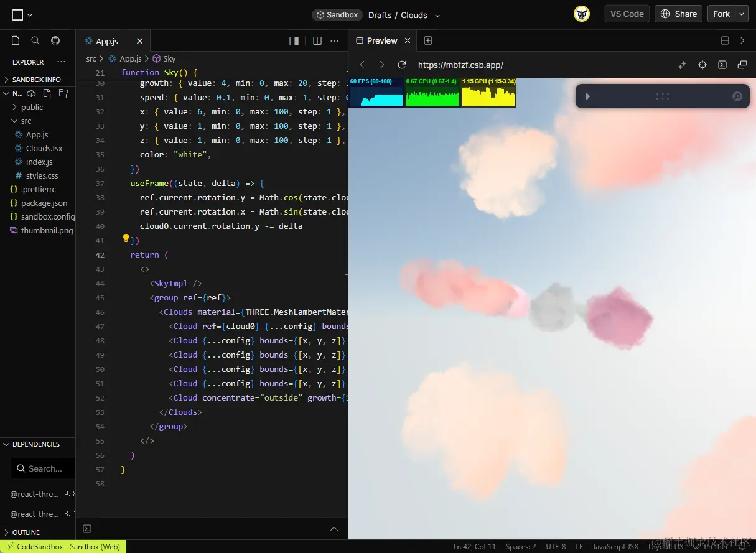Viewport: 756px width, 553px height.
Task: Click the lightbulb quick-fix icon on line 41
Action: [126, 238]
